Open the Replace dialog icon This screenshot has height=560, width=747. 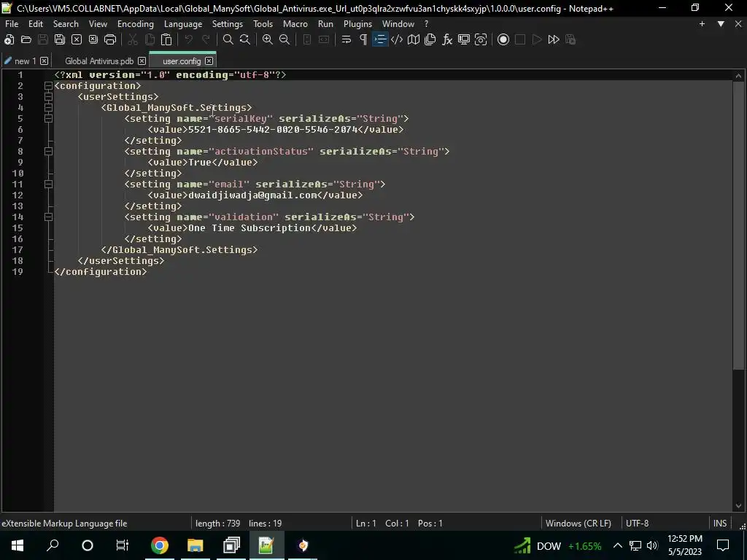pyautogui.click(x=245, y=39)
